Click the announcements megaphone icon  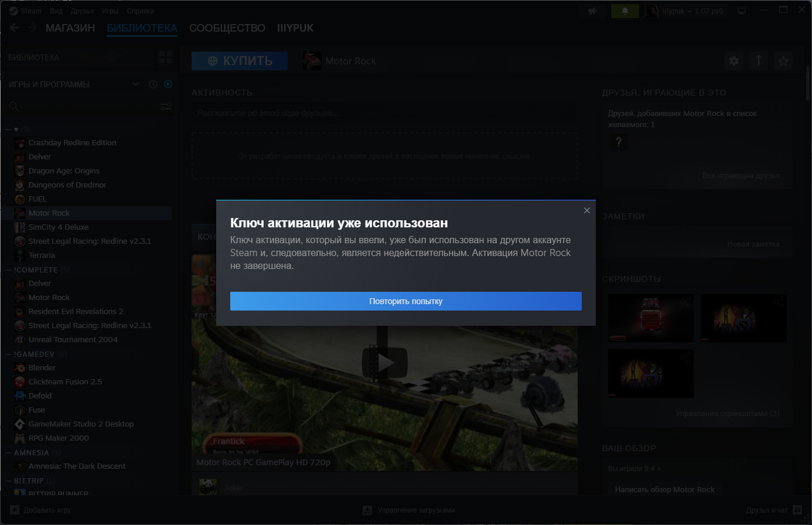593,11
